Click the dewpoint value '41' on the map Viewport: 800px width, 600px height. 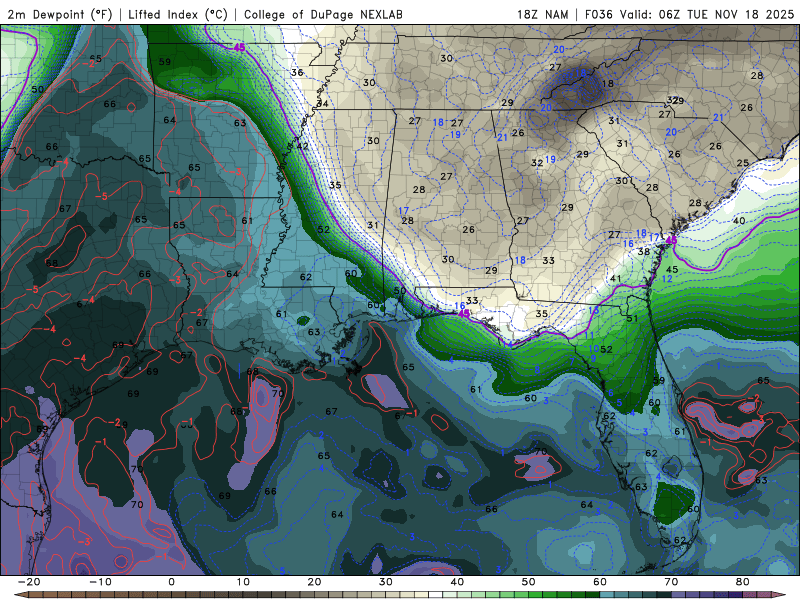coord(616,279)
